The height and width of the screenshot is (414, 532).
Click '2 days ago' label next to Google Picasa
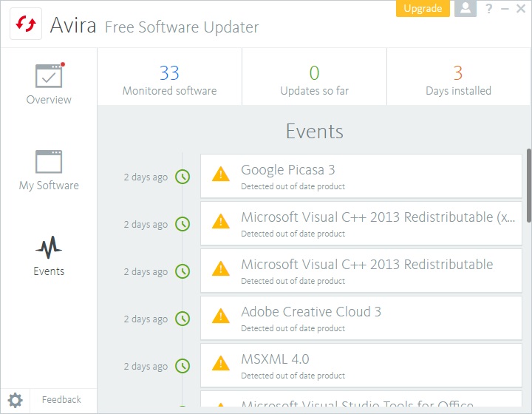146,177
